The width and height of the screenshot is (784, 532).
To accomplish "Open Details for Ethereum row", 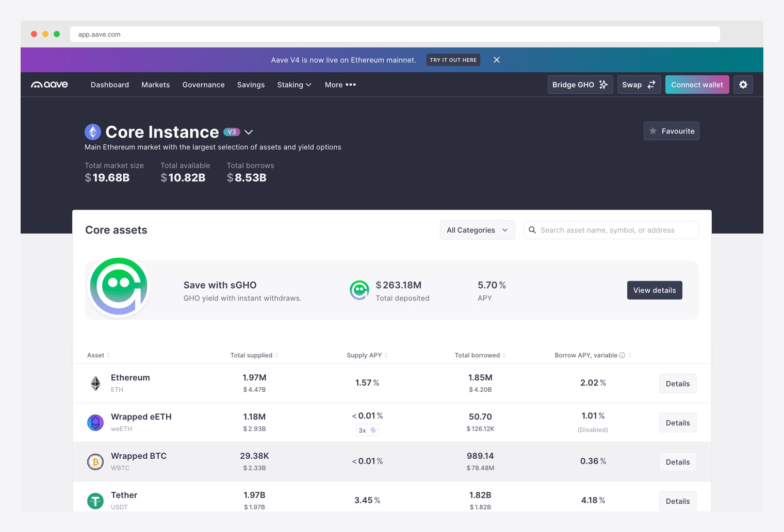I will [678, 384].
